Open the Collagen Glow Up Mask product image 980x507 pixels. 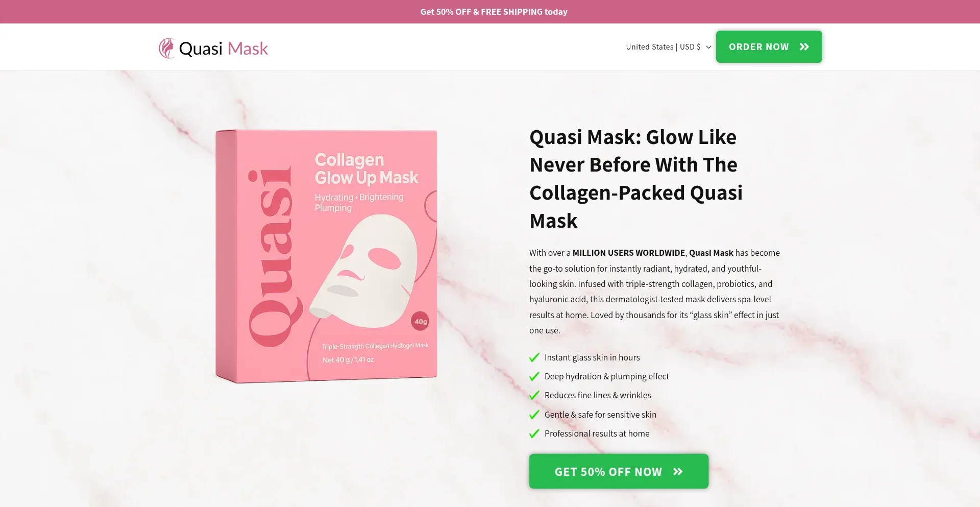tap(326, 256)
